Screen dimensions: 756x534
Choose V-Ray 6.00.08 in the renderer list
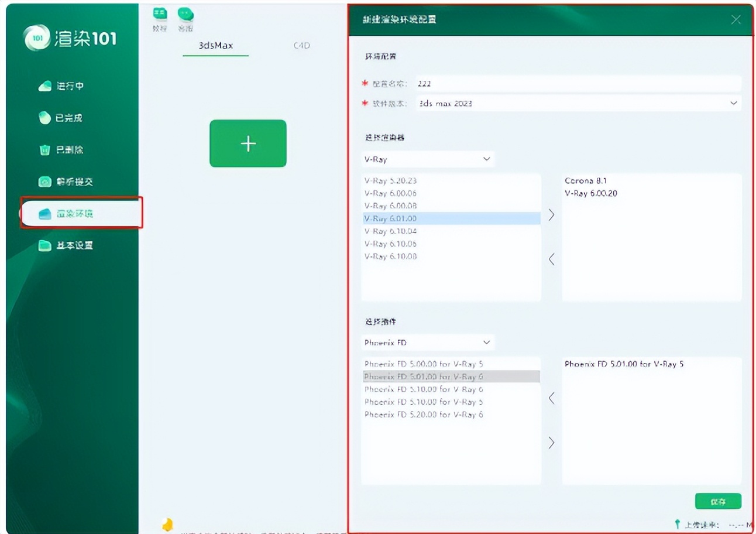451,206
